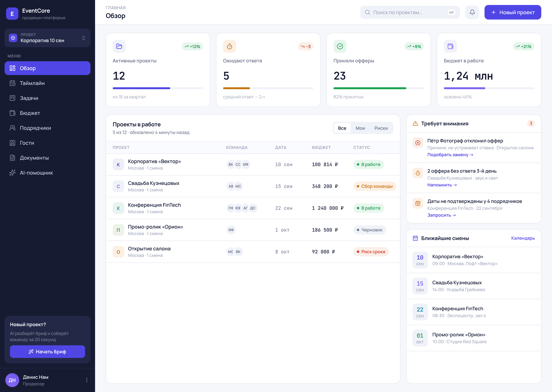552x392 pixels.
Task: Select the Все filter segment
Action: [342, 128]
